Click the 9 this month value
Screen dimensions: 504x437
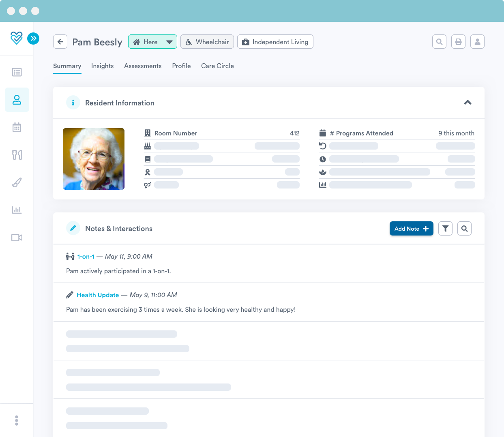point(456,133)
